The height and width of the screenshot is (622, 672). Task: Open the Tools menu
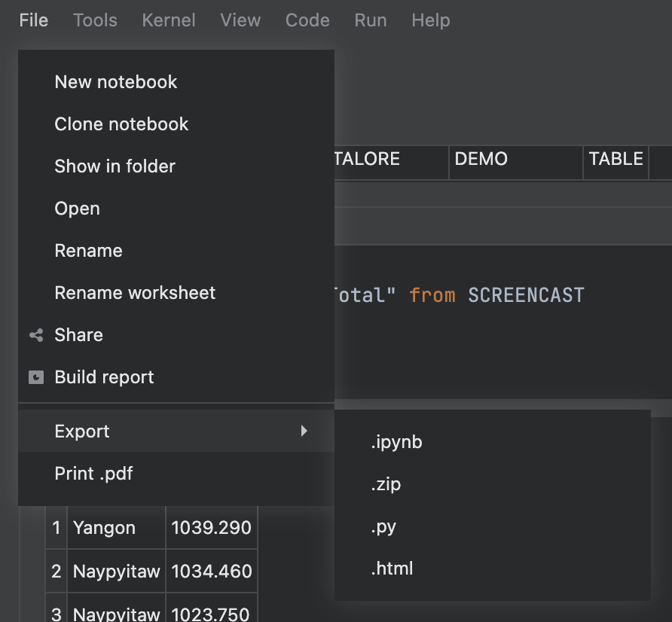point(95,20)
